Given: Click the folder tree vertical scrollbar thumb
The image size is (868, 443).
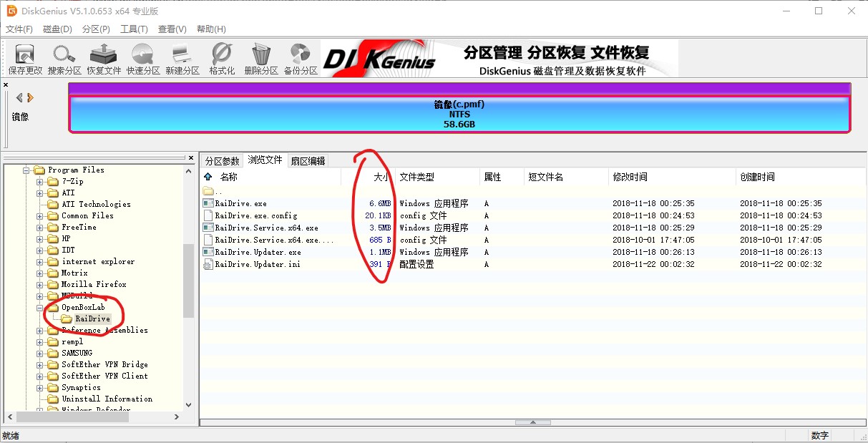Looking at the screenshot, I should (x=189, y=281).
